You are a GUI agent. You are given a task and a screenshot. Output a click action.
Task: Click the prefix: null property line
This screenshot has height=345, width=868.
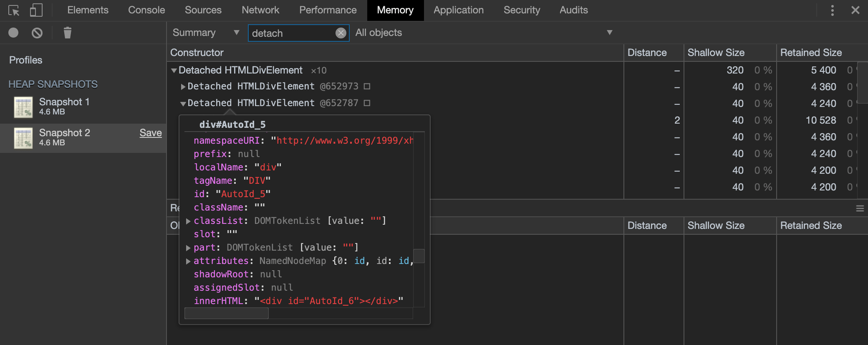click(227, 154)
